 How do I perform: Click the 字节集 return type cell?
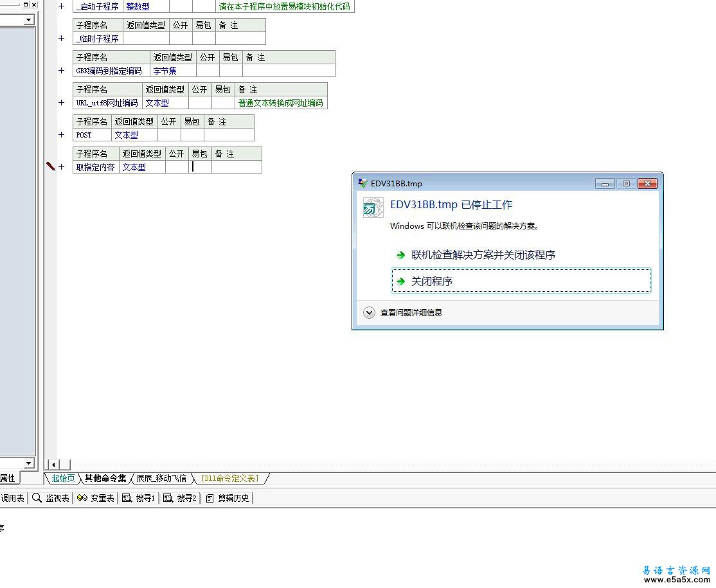point(173,71)
